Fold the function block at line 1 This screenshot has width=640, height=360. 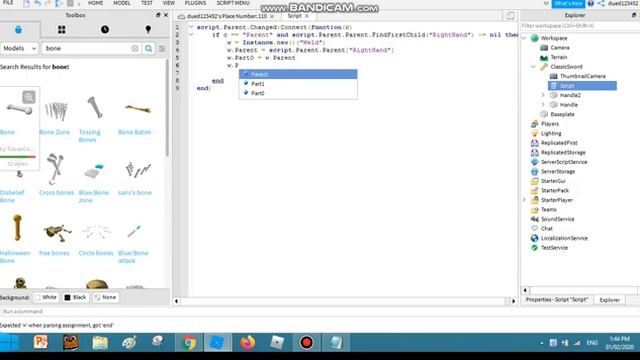191,27
